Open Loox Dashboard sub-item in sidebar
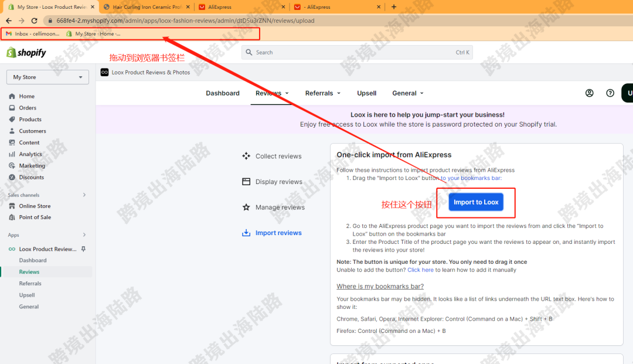Image resolution: width=633 pixels, height=364 pixels. click(33, 260)
